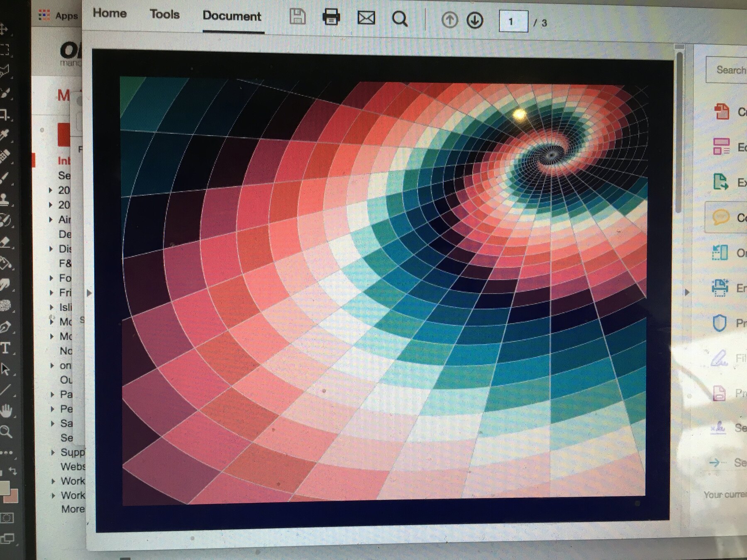
Task: Select the Quick Selection tool
Action: [x=5, y=93]
